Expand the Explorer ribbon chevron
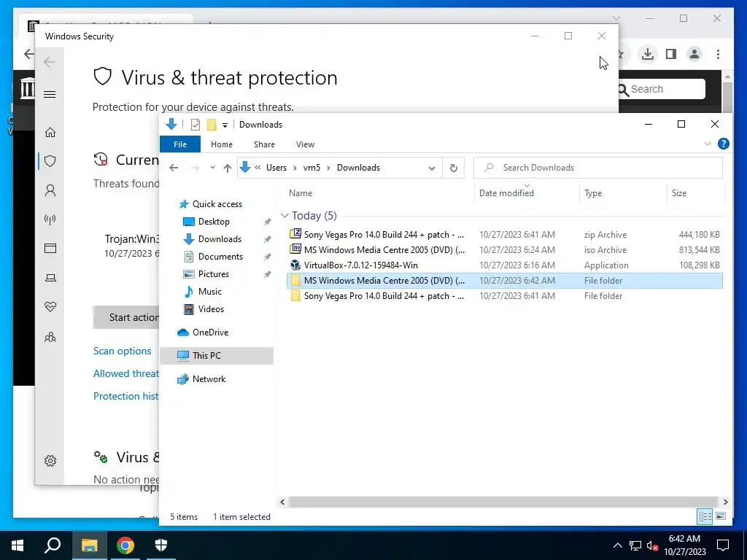747x560 pixels. 708,144
